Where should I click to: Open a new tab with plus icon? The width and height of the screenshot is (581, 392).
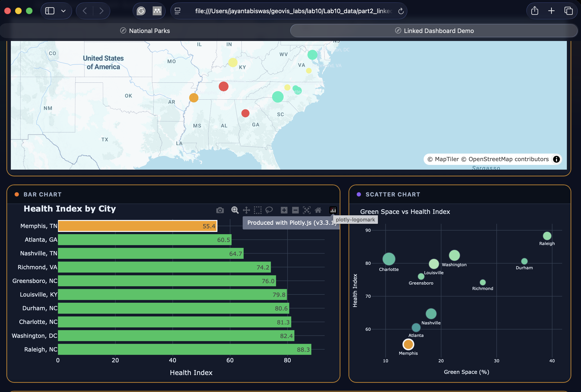(551, 11)
